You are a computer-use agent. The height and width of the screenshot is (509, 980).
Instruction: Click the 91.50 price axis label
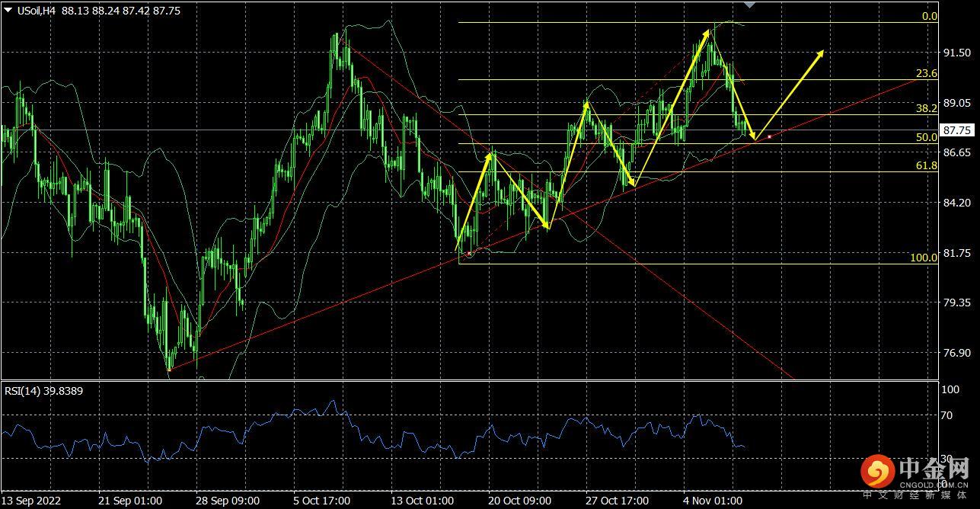[x=956, y=53]
